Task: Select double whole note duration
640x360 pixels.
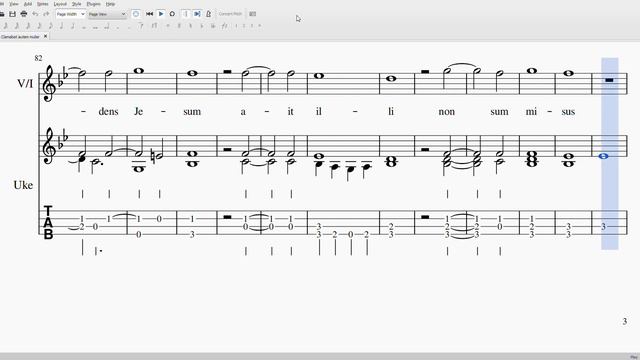Action: tap(95, 27)
